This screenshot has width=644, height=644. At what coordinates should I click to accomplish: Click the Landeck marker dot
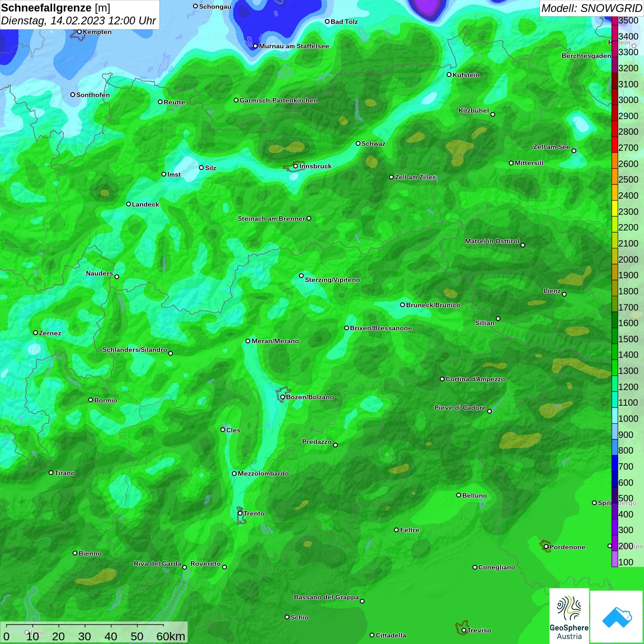click(x=128, y=204)
